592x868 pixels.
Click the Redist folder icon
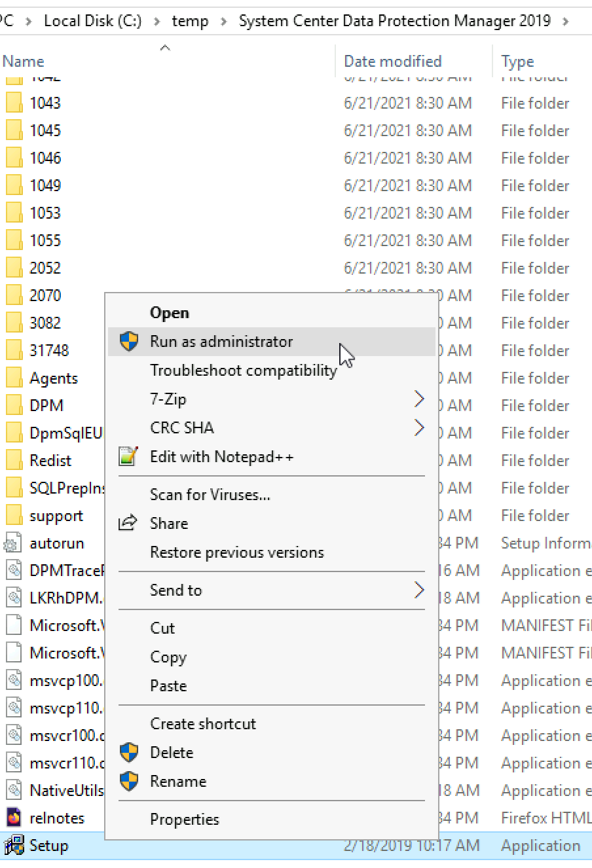(14, 461)
